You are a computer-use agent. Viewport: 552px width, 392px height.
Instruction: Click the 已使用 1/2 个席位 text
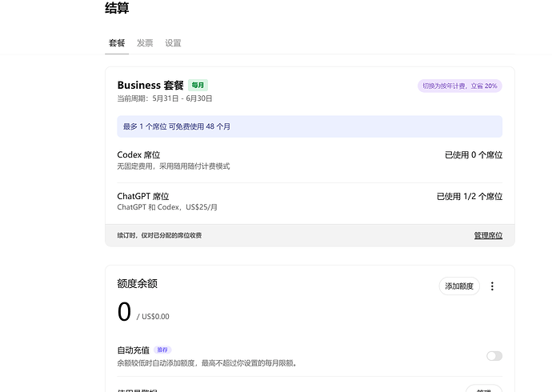click(470, 196)
